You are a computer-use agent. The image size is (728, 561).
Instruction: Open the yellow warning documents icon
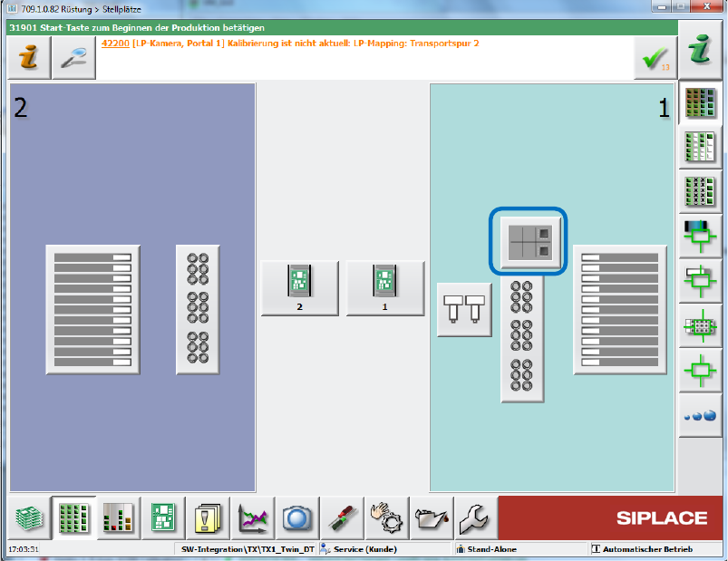[x=208, y=517]
